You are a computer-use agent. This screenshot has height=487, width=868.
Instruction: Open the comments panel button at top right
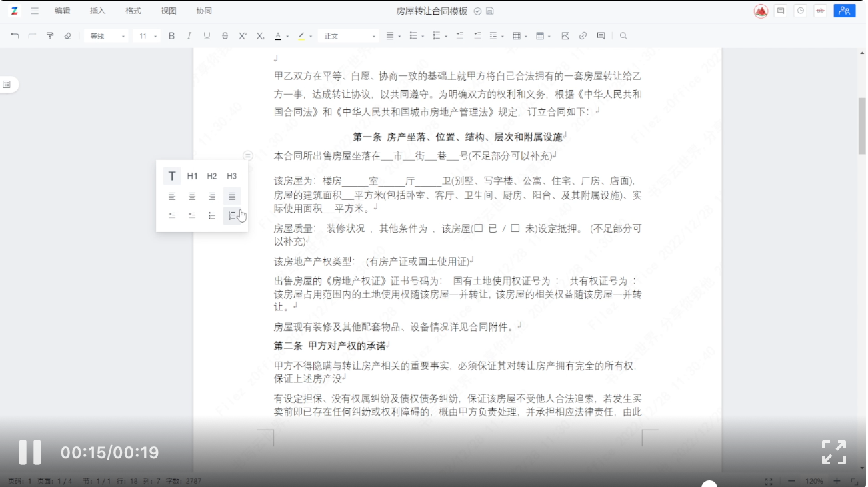(x=781, y=11)
